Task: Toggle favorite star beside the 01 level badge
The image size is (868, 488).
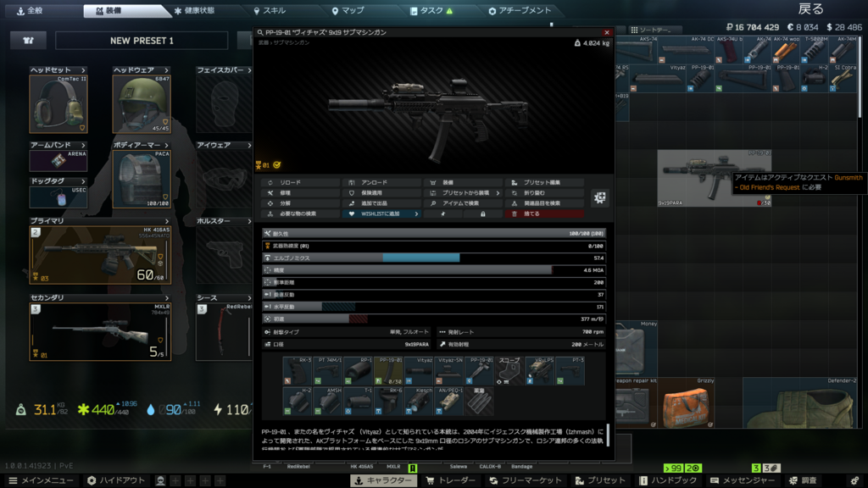Action: (x=277, y=164)
